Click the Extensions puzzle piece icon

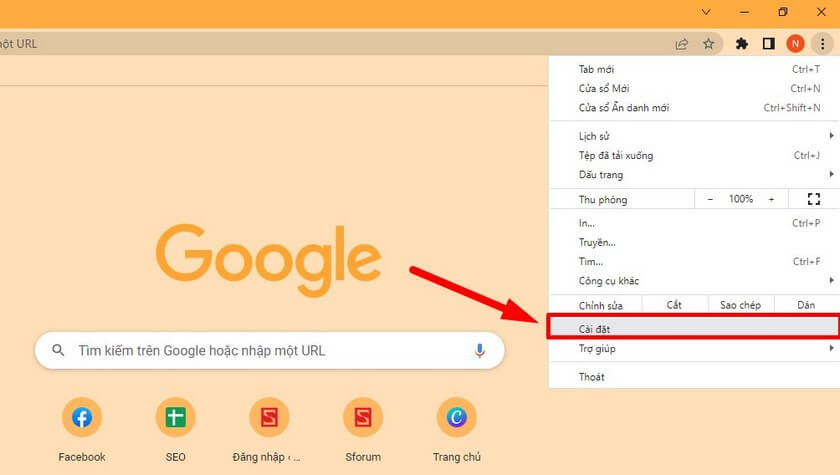741,43
